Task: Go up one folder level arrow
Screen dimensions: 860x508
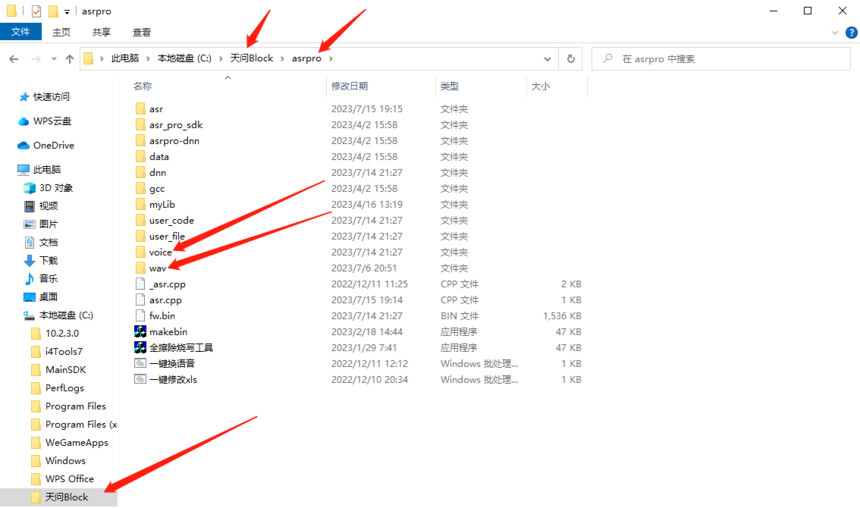Action: pos(70,59)
